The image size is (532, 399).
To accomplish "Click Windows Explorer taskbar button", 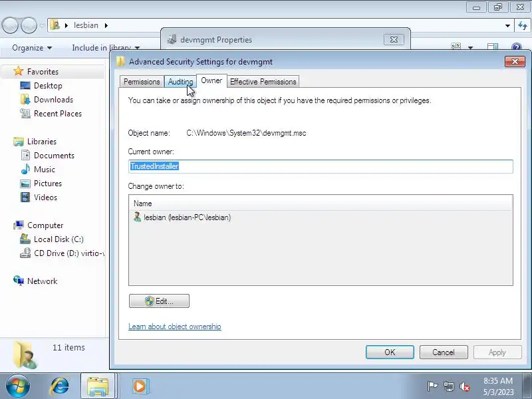I will [98, 386].
